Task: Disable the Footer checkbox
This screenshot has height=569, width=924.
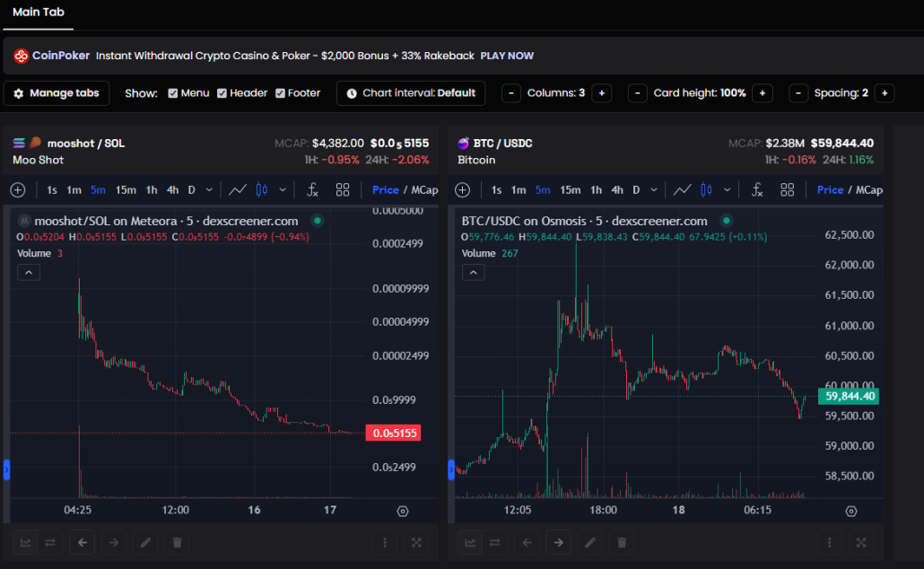Action: pyautogui.click(x=279, y=92)
